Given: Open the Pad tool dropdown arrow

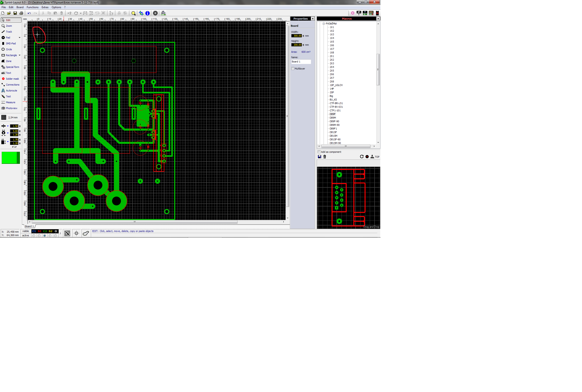Looking at the screenshot, I should click(19, 38).
